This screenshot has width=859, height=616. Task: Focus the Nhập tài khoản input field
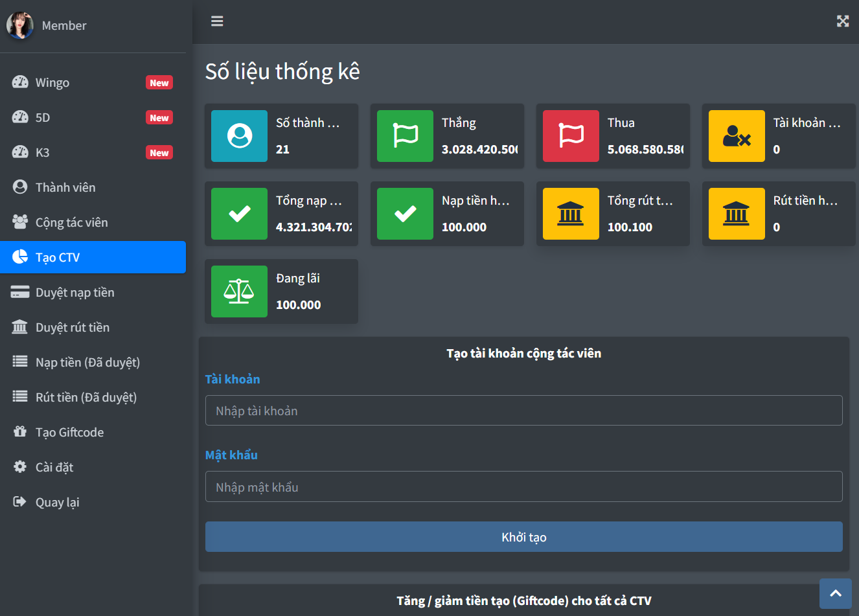point(523,411)
